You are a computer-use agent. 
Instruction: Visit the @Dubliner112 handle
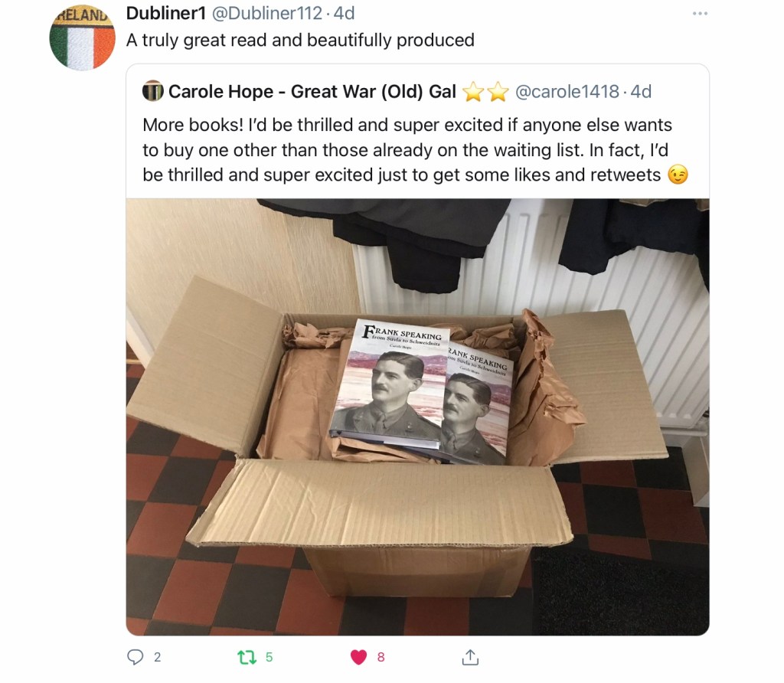click(267, 14)
